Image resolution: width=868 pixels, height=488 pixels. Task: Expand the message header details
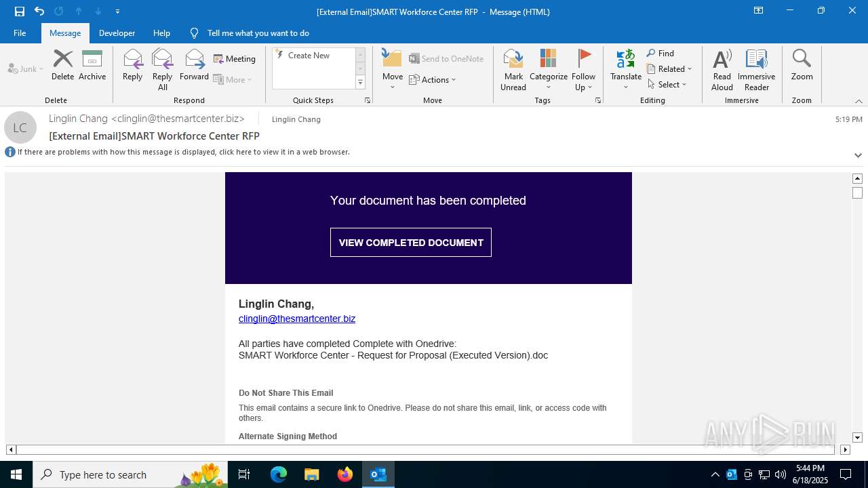coord(858,155)
